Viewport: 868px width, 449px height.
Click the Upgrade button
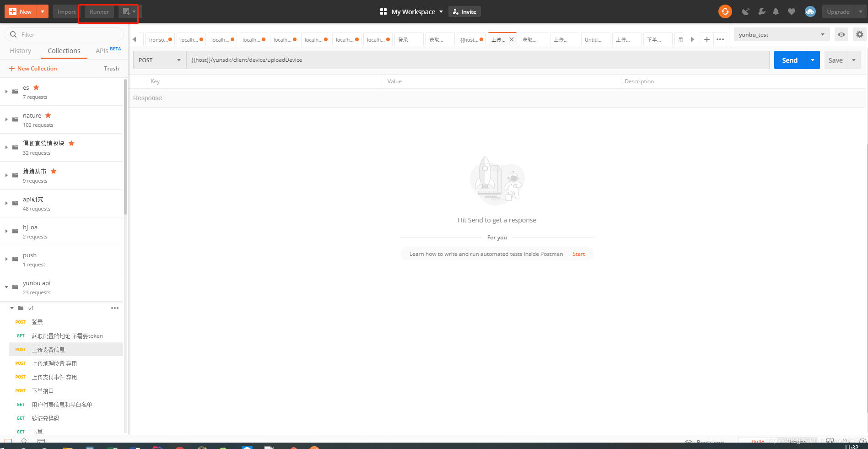[838, 11]
